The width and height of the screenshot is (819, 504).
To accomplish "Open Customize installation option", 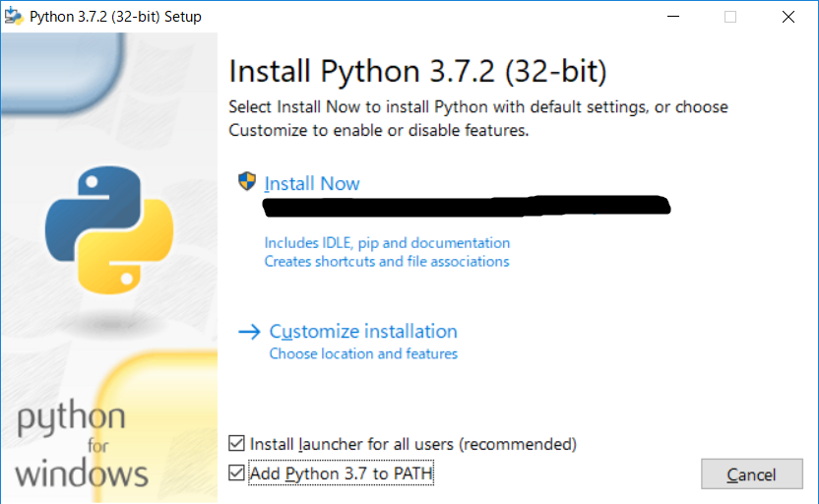I will tap(363, 331).
